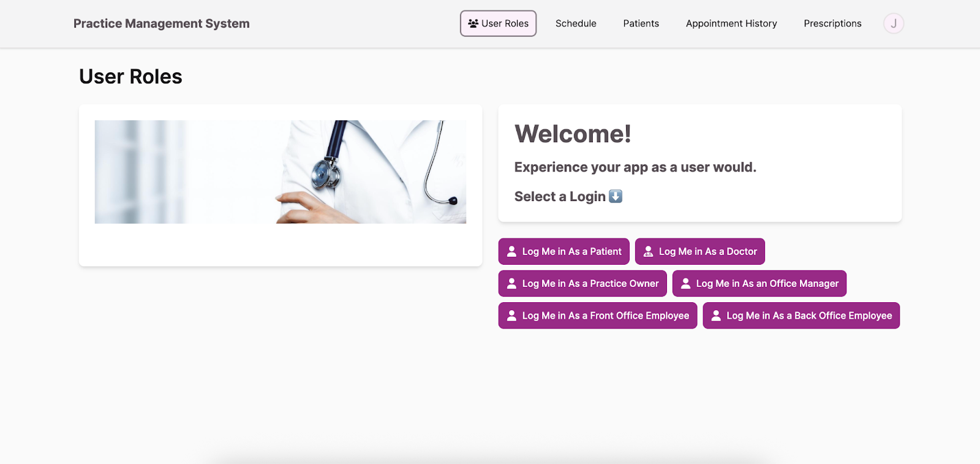
Task: Open the Patients page
Action: point(641,23)
